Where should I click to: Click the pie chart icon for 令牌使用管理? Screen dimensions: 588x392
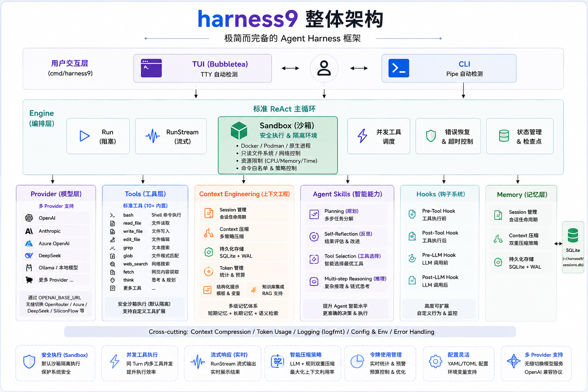357,361
